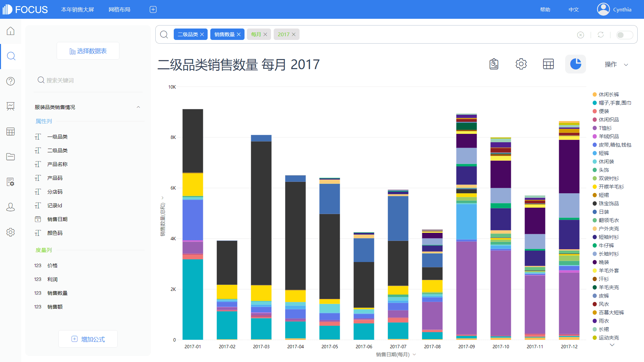Click the 增加公式 button

pos(88,339)
